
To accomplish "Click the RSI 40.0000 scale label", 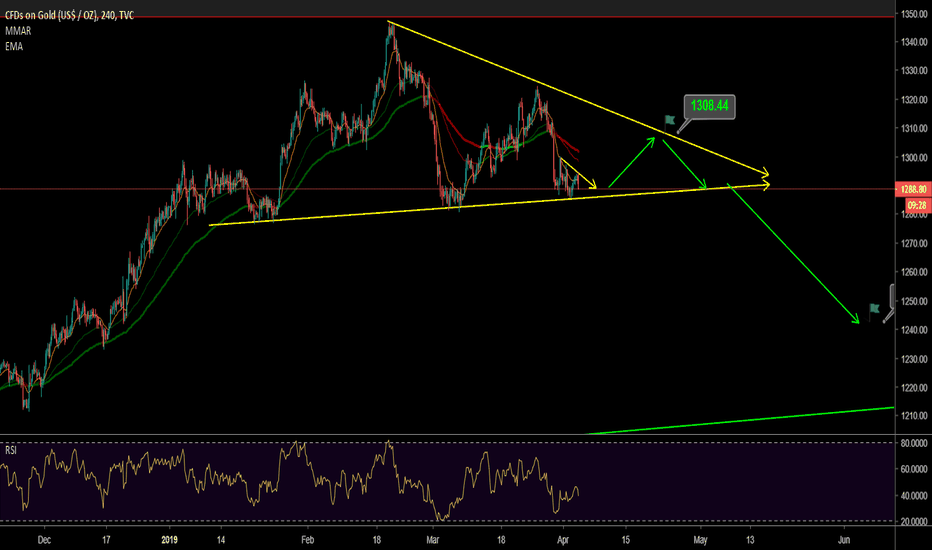I will point(914,495).
